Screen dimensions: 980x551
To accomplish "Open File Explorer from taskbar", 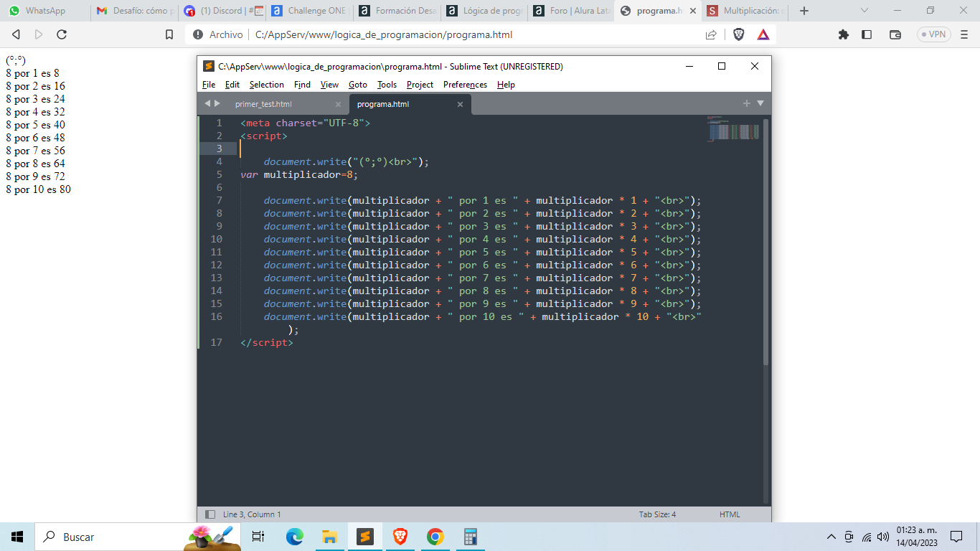I will [330, 537].
